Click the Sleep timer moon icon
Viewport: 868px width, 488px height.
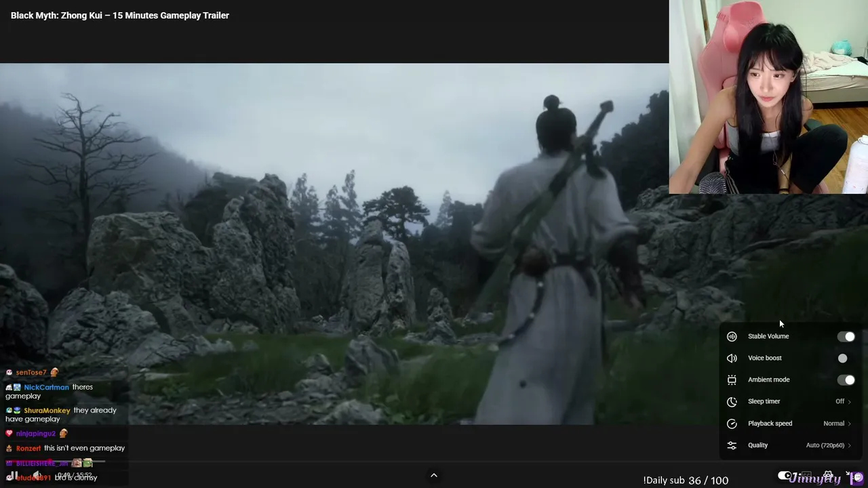[x=732, y=402]
